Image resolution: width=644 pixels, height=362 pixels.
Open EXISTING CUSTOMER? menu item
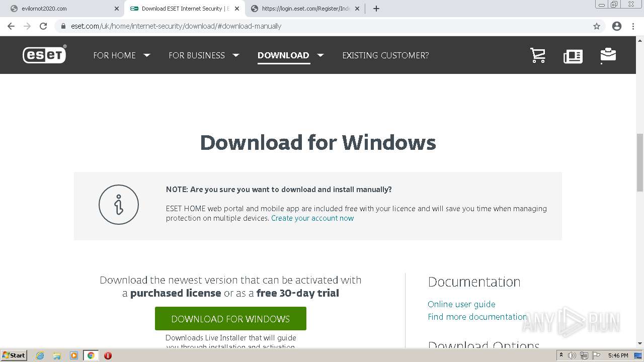click(x=385, y=55)
